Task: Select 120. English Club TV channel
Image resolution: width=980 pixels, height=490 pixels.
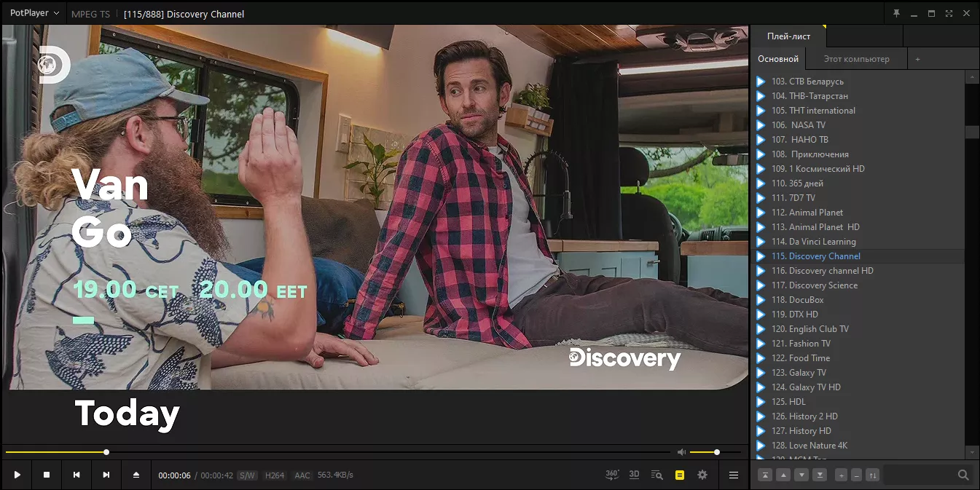Action: (x=858, y=329)
